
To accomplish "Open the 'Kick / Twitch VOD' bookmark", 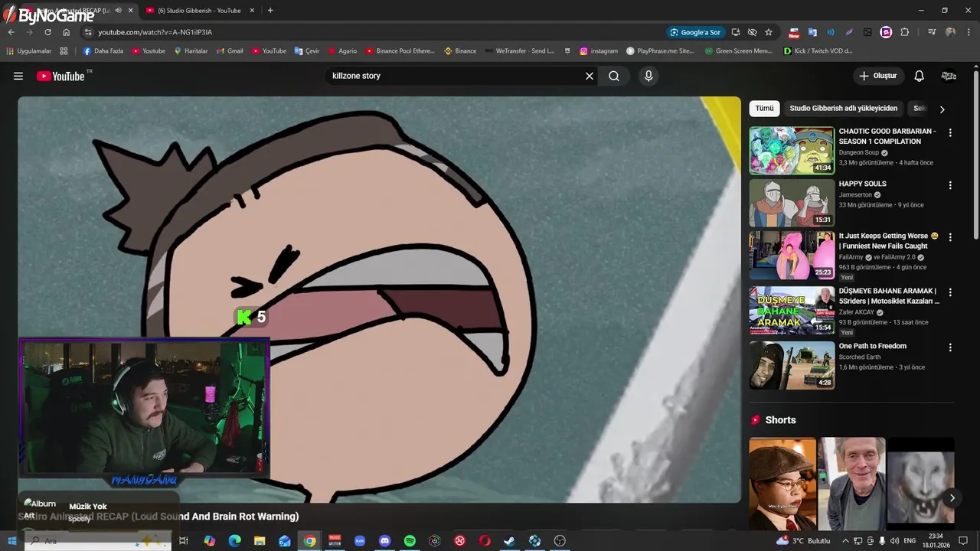I will pyautogui.click(x=818, y=51).
